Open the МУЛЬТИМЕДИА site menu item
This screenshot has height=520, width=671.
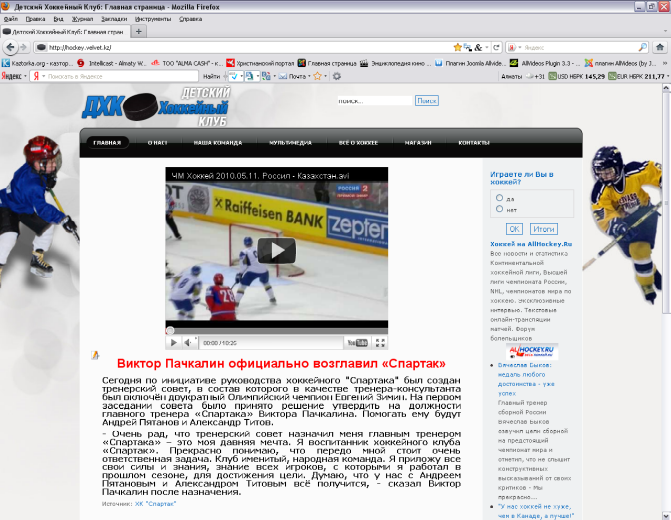tap(290, 143)
